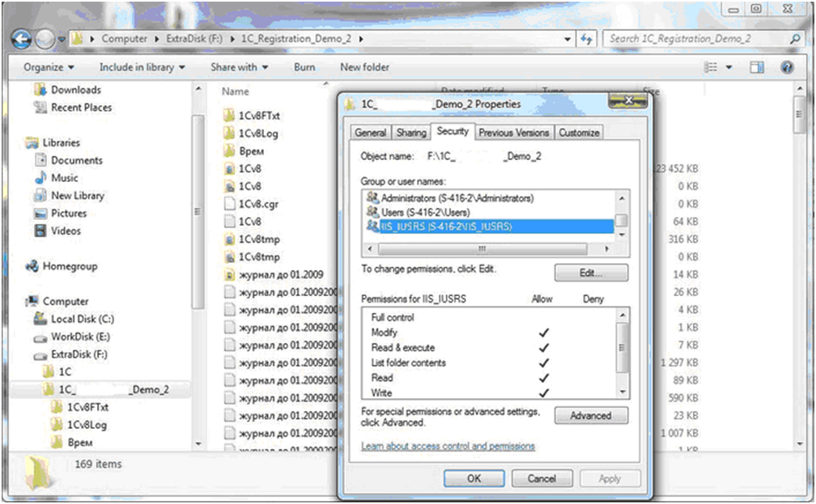Screen dimensions: 816x504
Task: Click the permissions list vertical scrollbar
Action: click(x=622, y=351)
